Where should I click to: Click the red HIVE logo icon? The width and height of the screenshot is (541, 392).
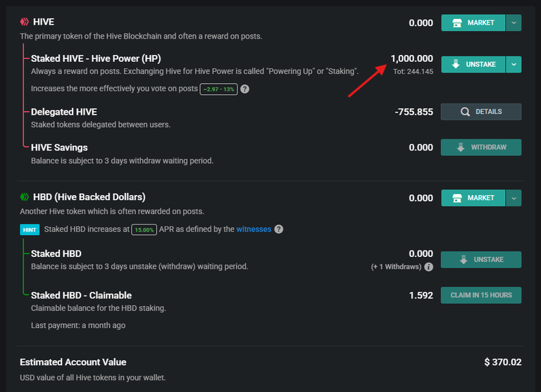25,22
